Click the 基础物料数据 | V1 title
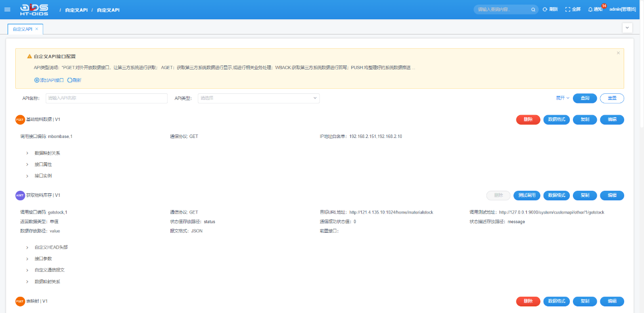Image resolution: width=644 pixels, height=313 pixels. 43,120
